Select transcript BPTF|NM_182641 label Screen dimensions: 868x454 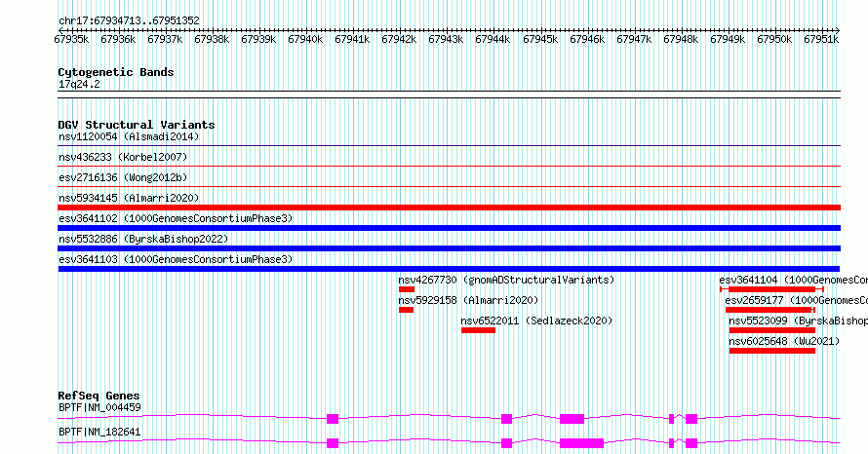pos(99,432)
